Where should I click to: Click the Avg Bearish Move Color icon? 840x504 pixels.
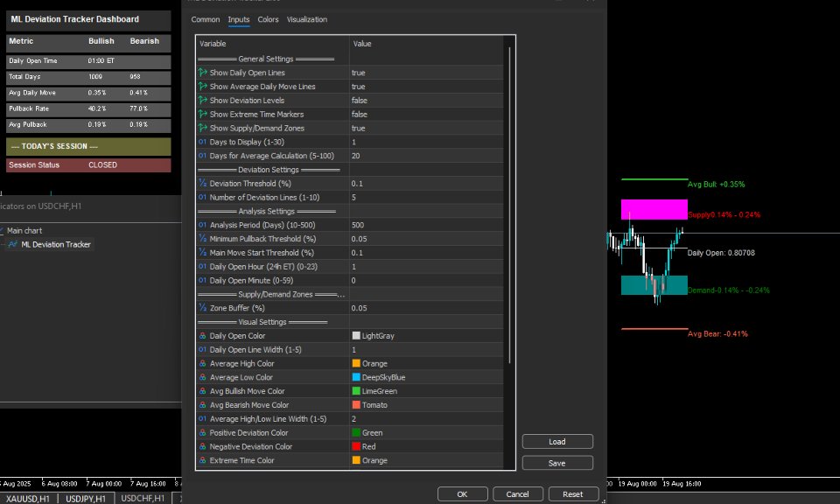(x=202, y=405)
